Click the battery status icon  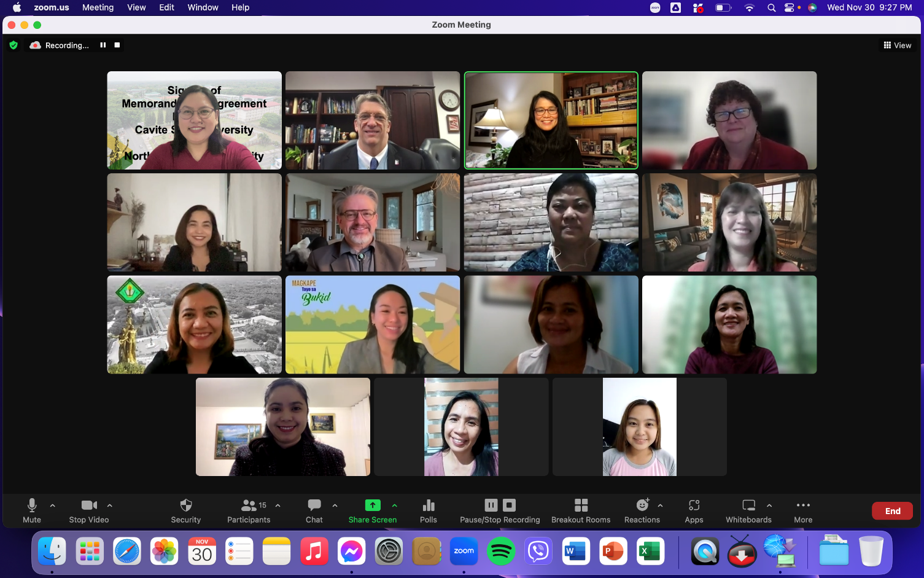pos(723,7)
